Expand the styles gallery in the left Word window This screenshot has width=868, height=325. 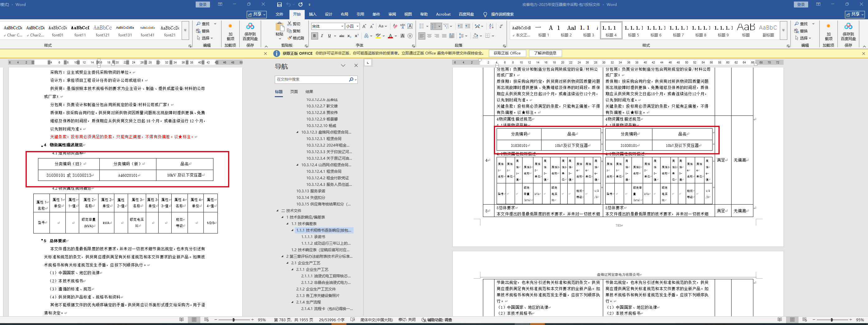(x=185, y=30)
